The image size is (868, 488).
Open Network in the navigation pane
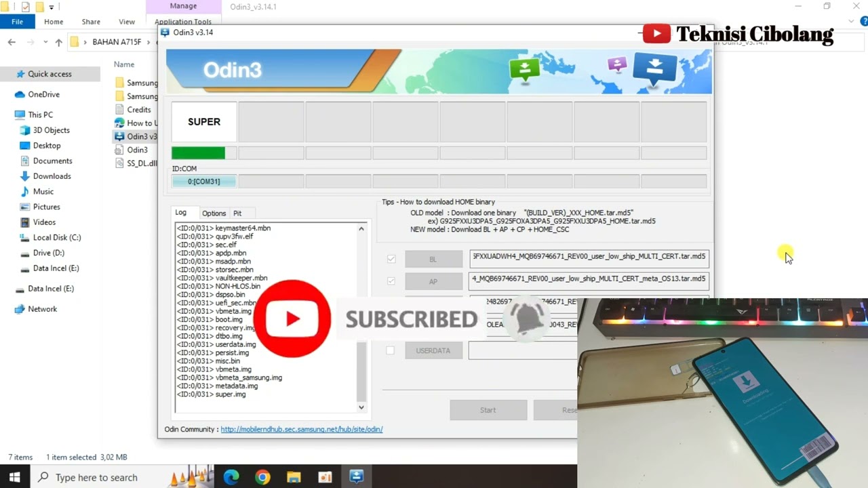tap(42, 309)
